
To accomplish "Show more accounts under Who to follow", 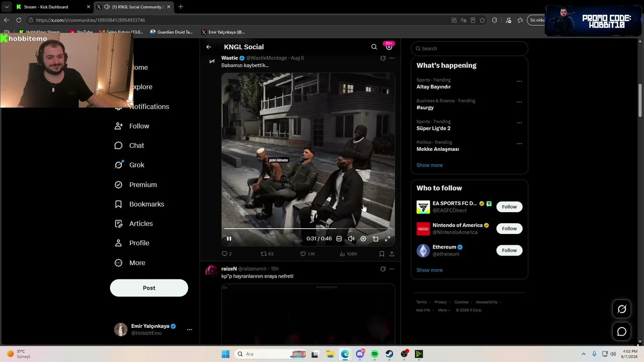I will click(430, 270).
